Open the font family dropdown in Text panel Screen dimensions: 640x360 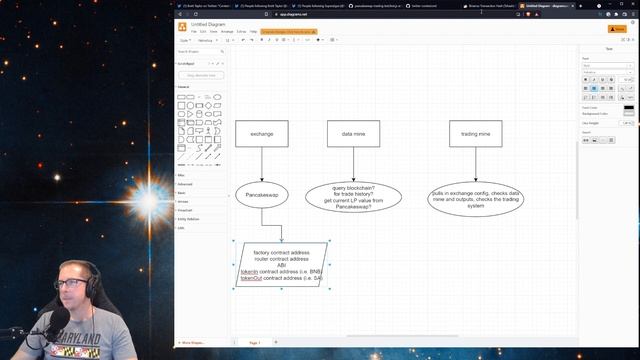point(608,72)
